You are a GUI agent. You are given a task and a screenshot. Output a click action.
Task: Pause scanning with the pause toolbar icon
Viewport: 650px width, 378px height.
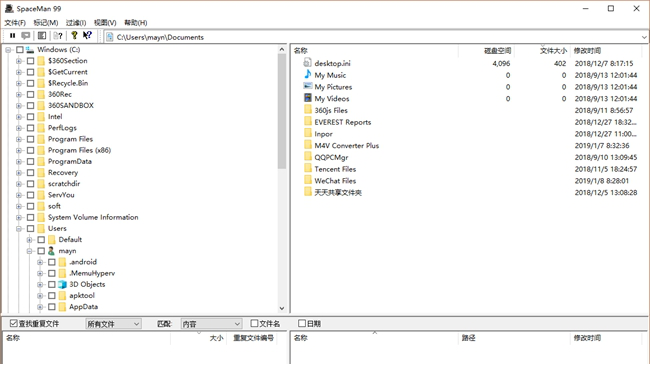tap(12, 36)
